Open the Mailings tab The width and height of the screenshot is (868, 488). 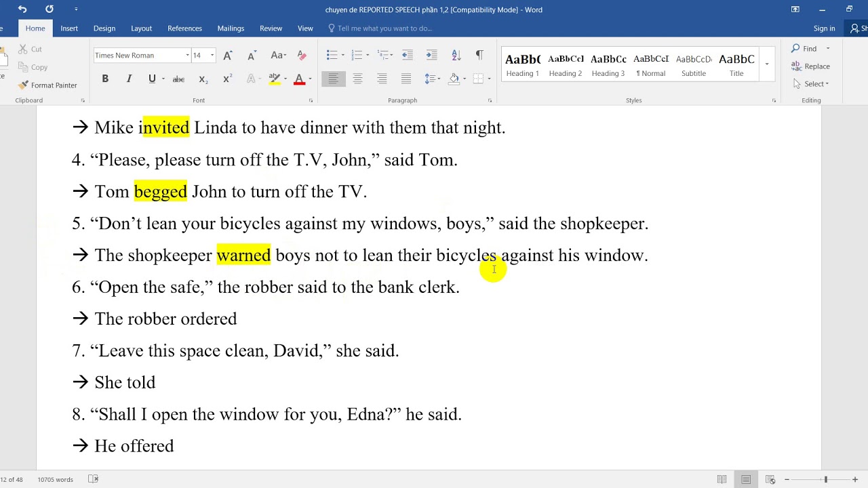(231, 28)
